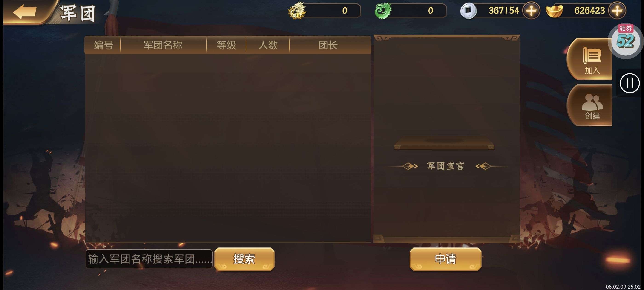
Task: Tap the silver coin currency icon
Action: [x=469, y=11]
